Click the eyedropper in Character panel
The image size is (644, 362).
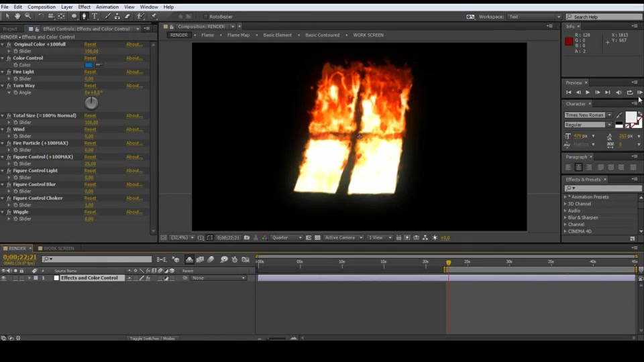(619, 115)
